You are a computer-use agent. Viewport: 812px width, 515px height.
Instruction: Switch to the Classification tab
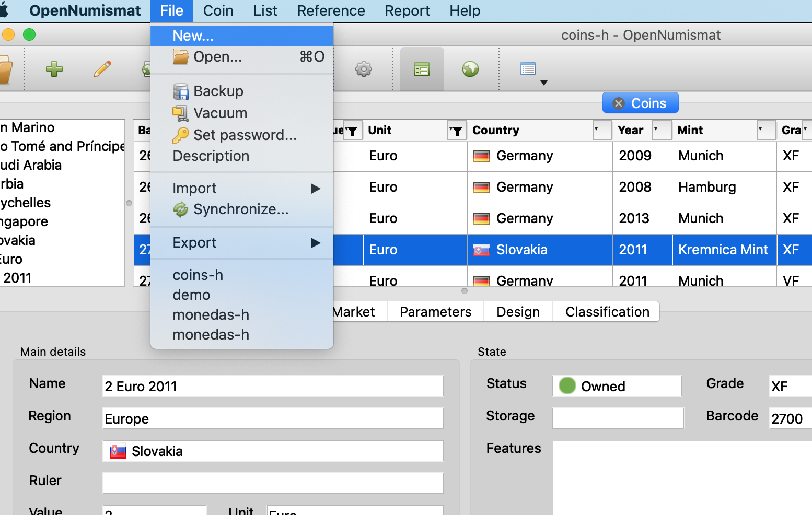(607, 312)
